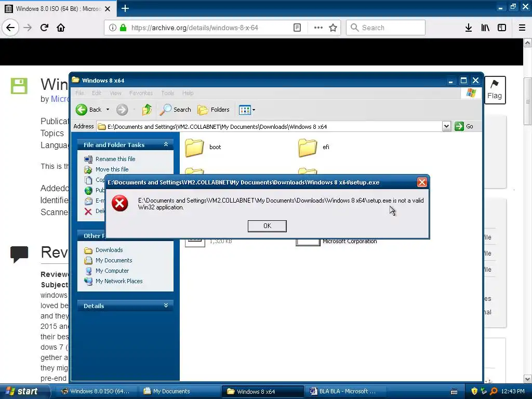532x399 pixels.
Task: Click the browser page scroll up arrow
Action: tap(527, 43)
